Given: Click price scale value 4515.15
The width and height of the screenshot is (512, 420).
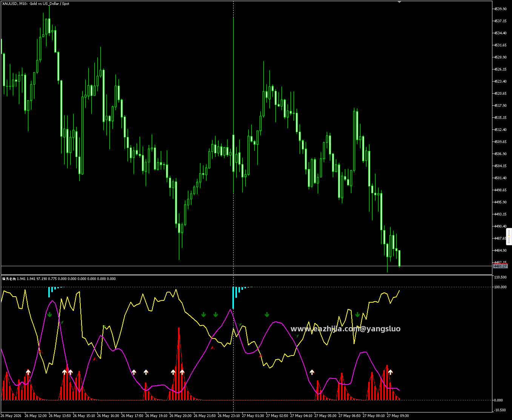Looking at the screenshot, I should (x=500, y=117).
